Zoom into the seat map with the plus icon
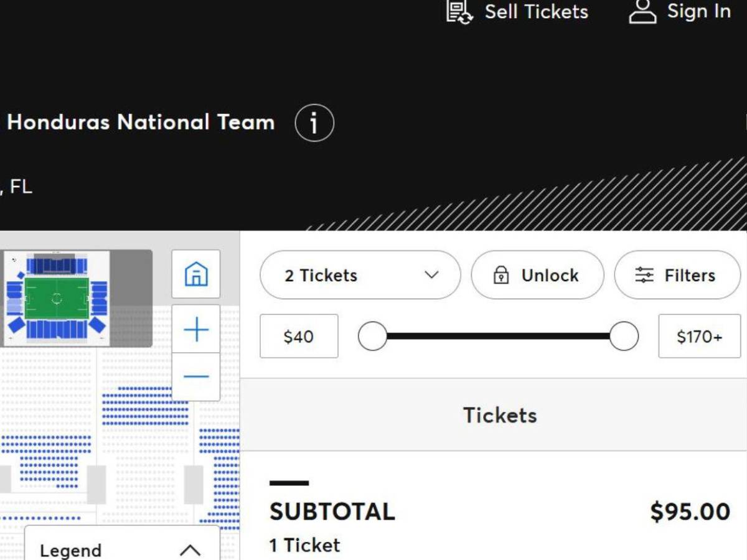 (195, 329)
